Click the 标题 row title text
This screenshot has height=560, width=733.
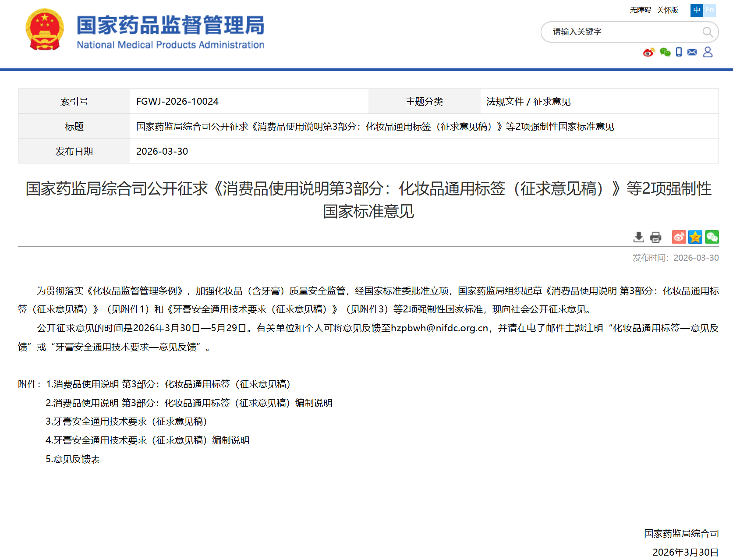375,127
